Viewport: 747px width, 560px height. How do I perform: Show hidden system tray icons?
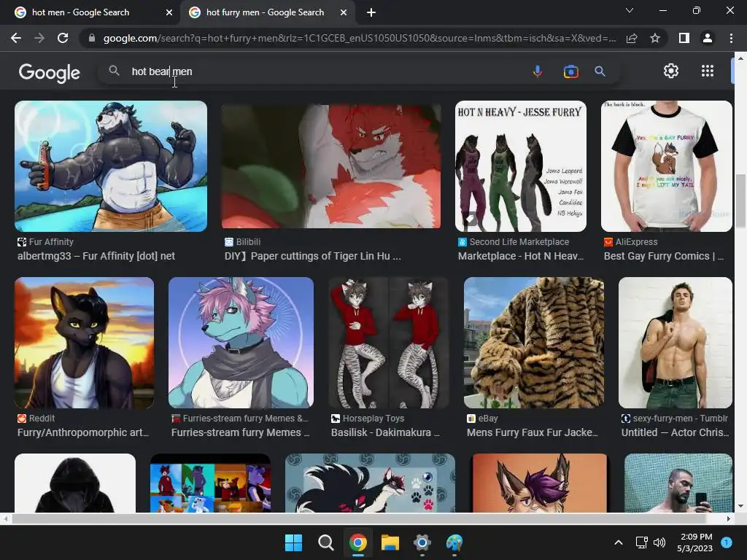[x=619, y=542]
